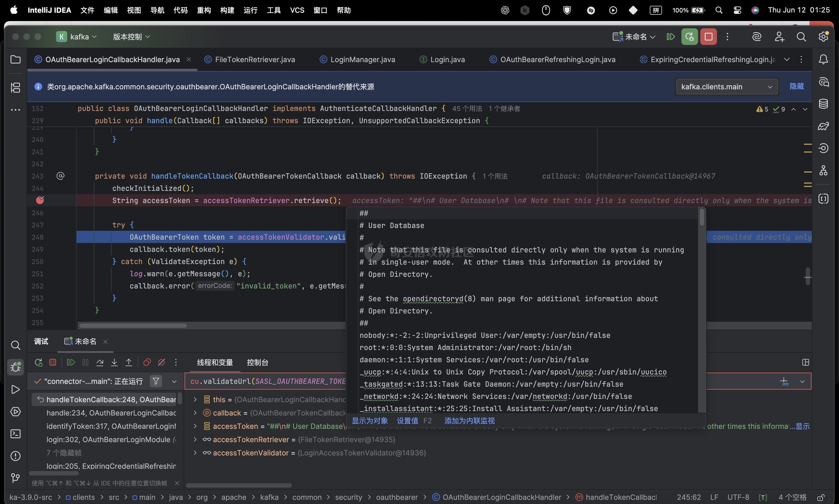Open the 未命名 run configuration dropdown
Viewport: 839px width, 504px height.
[634, 37]
